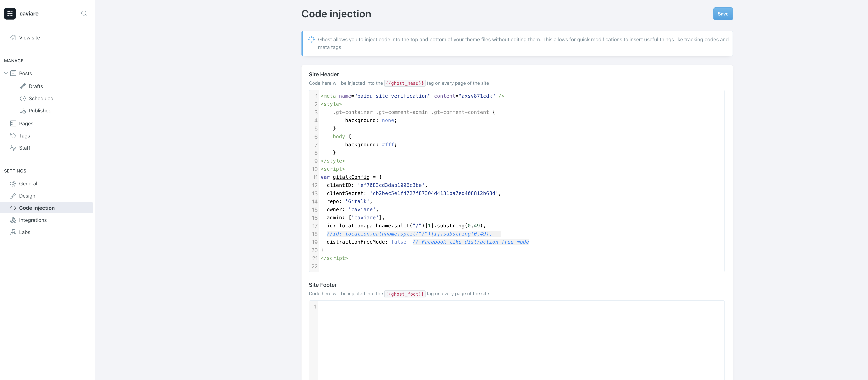Click the Published document icon
Viewport: 868px width, 380px height.
pyautogui.click(x=23, y=110)
